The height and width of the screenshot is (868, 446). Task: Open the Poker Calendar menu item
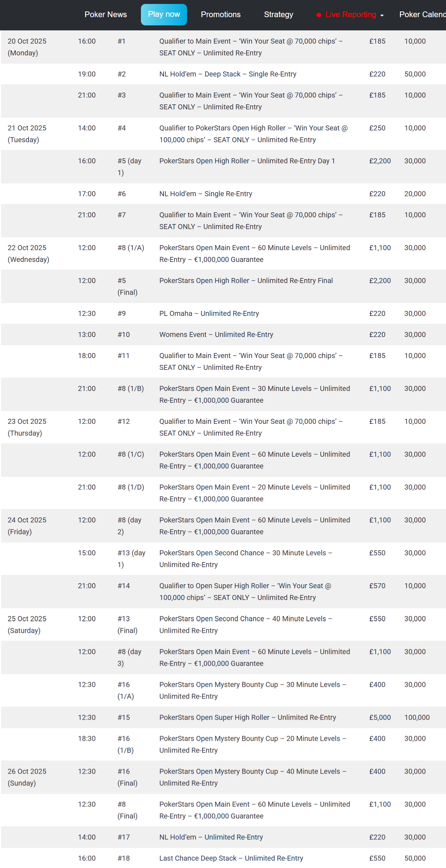(422, 15)
